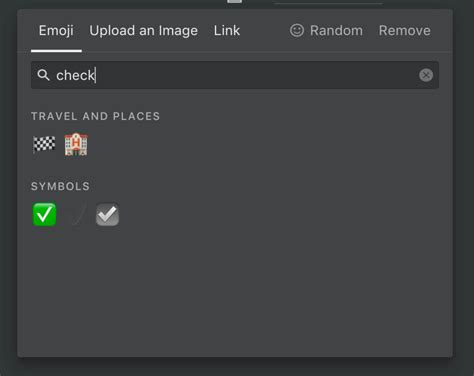Switch to the Emoji tab
Image resolution: width=474 pixels, height=376 pixels.
click(x=56, y=31)
